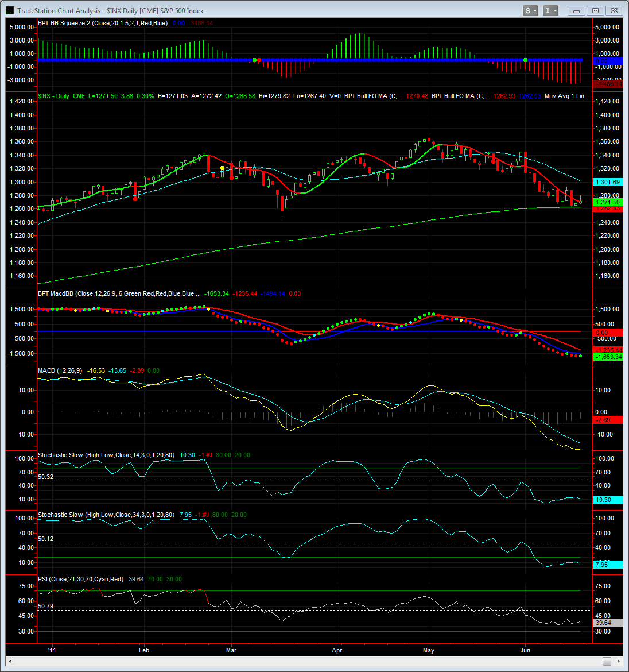Viewport: 629px width, 672px height.
Task: Click the red -1,235.44 MacdBB axis tag
Action: (x=608, y=350)
